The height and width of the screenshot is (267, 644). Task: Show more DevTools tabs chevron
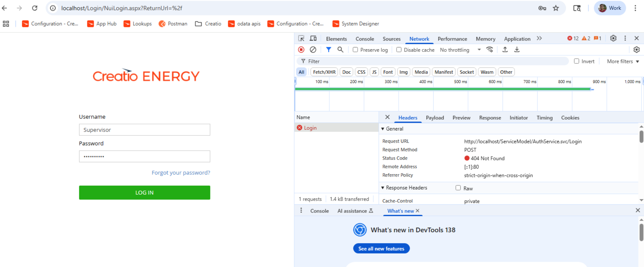click(539, 38)
